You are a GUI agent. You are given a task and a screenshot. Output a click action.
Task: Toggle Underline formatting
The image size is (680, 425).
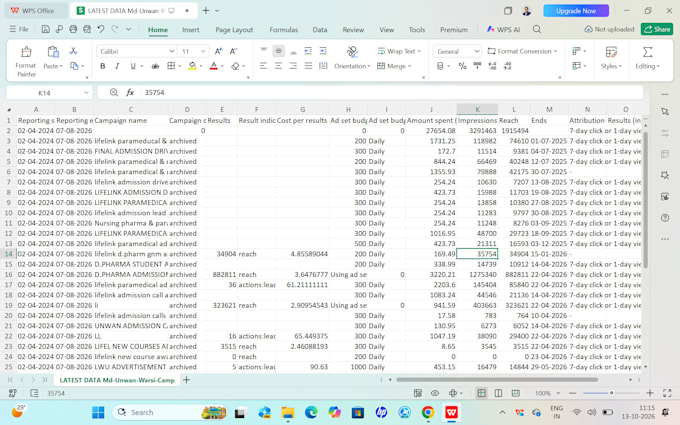133,66
